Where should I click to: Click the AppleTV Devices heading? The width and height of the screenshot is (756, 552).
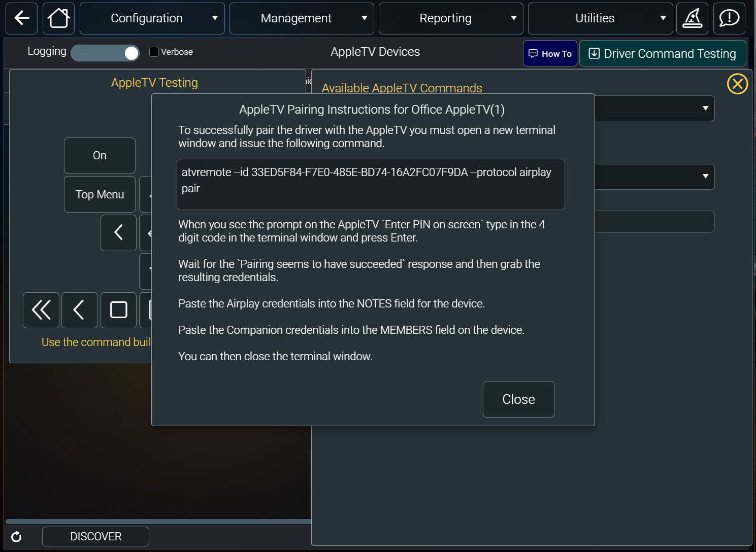(x=375, y=52)
